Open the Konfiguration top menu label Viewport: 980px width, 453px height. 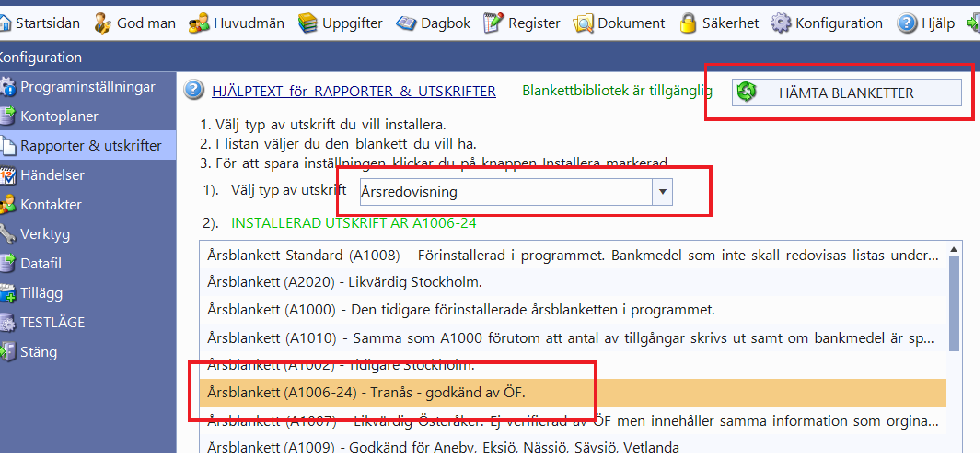click(839, 23)
